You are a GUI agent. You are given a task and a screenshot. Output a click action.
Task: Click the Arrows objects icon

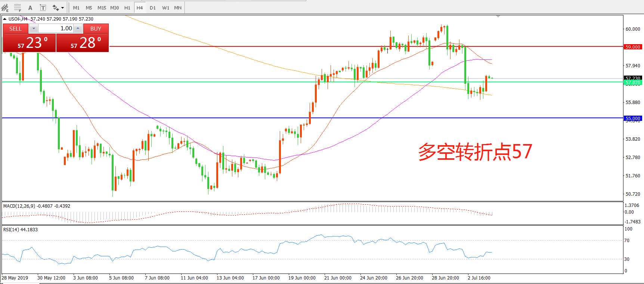[x=56, y=8]
